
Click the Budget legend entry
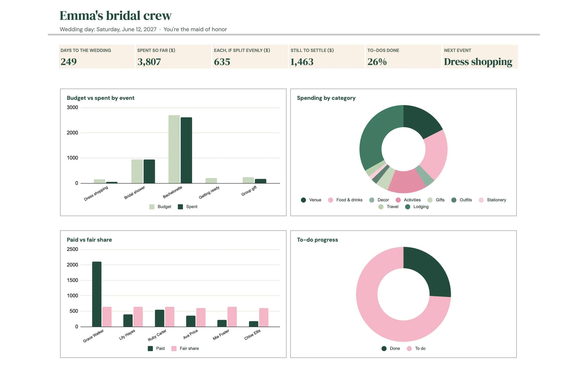[x=160, y=207]
